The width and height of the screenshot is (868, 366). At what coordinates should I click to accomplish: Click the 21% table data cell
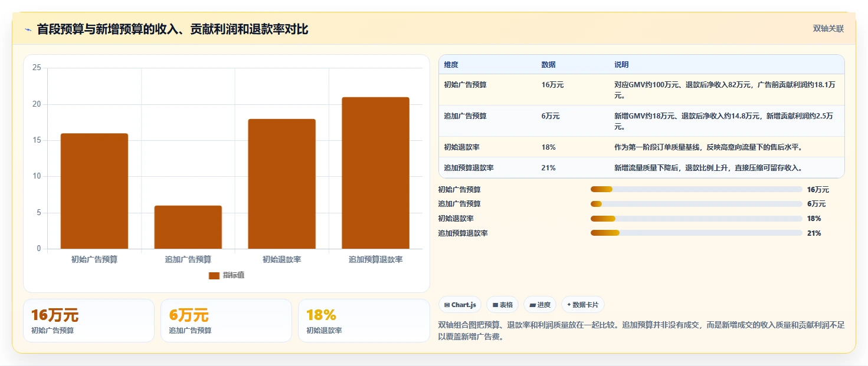(x=548, y=168)
